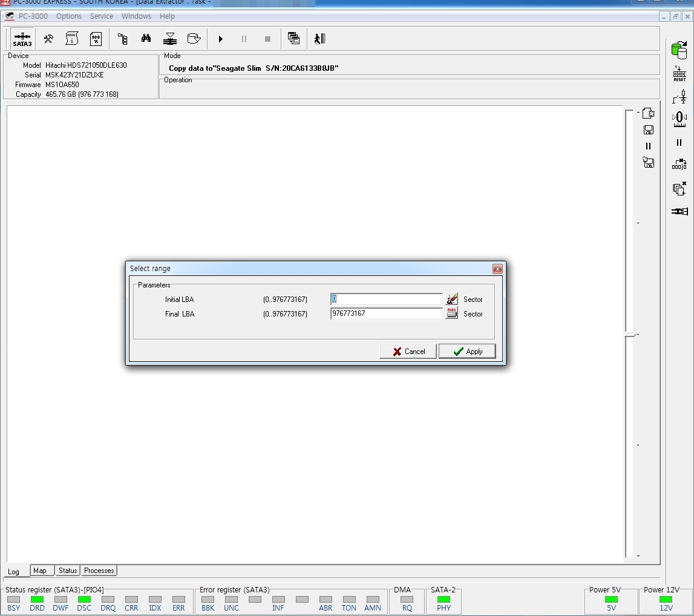694x616 pixels.
Task: Close the Select range dialog with X
Action: (497, 269)
